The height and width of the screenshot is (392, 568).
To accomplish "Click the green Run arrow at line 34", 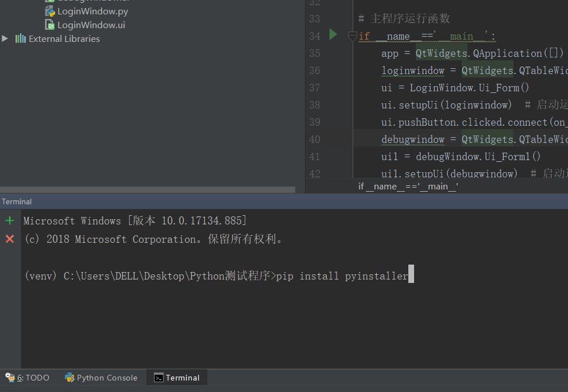I will point(333,34).
